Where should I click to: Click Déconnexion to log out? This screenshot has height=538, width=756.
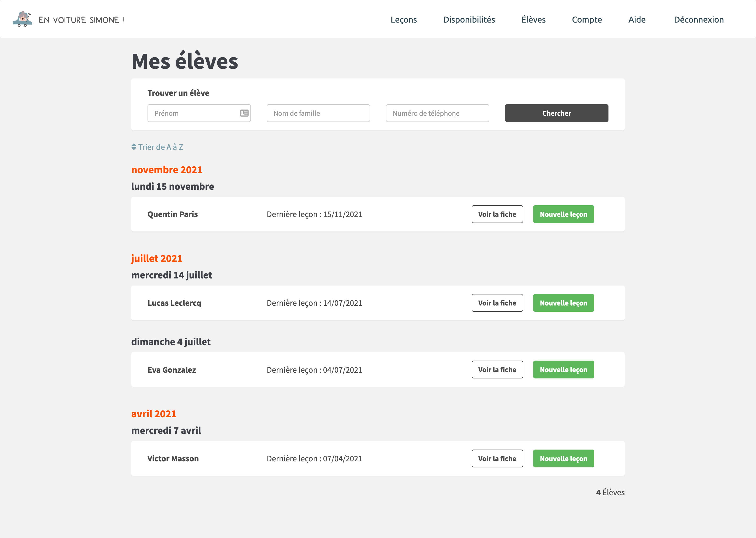coord(699,19)
